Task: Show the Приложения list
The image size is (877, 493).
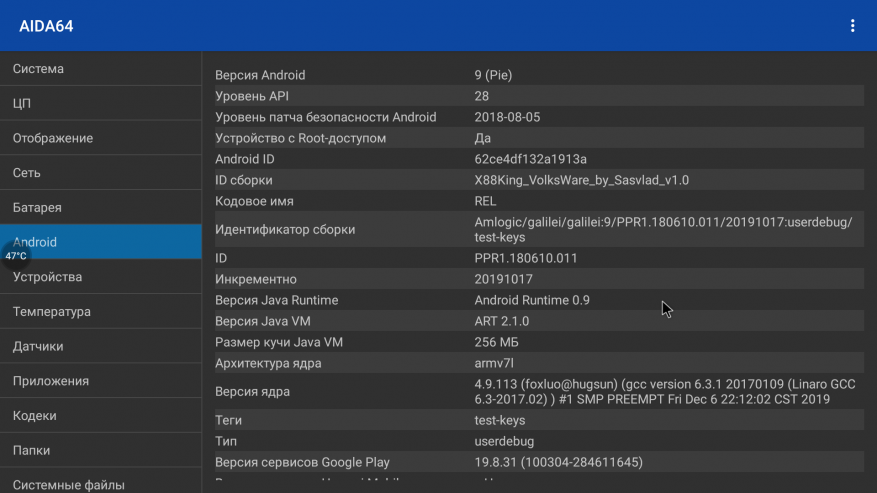Action: pos(100,381)
